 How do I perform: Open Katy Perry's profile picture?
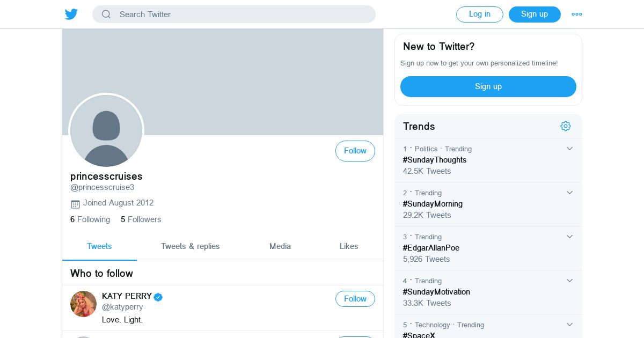click(83, 304)
